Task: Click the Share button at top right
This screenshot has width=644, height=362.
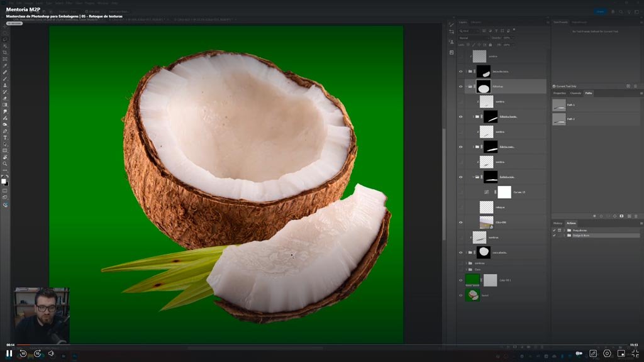Action: pos(600,11)
